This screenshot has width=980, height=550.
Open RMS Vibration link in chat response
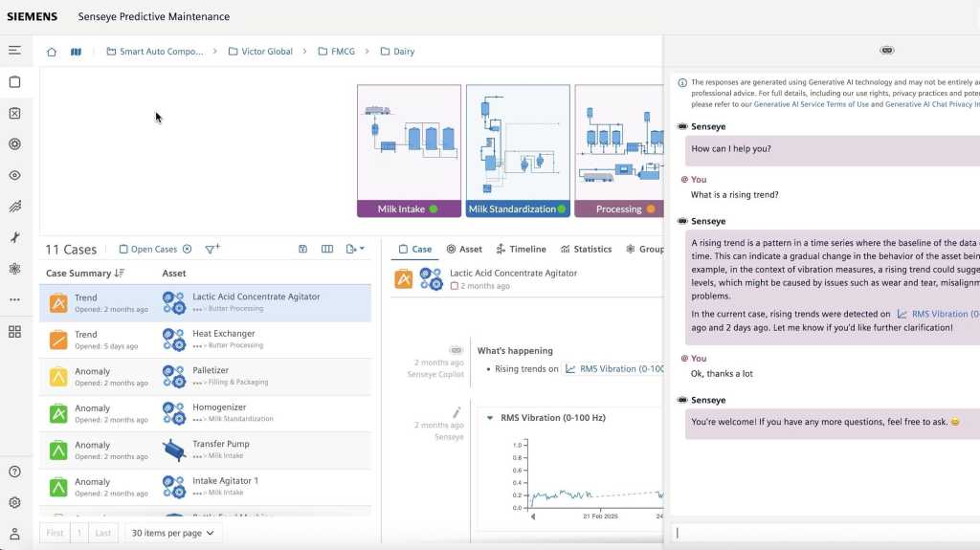938,315
